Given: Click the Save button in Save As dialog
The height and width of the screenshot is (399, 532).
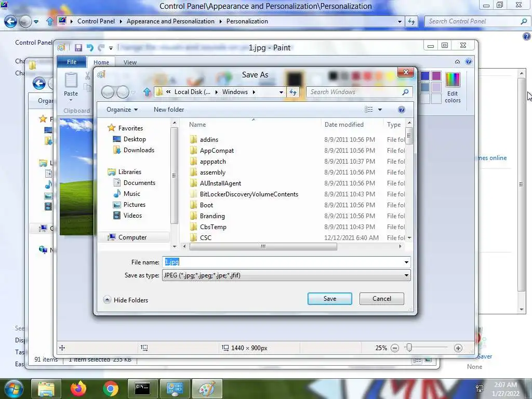Looking at the screenshot, I should pos(329,299).
